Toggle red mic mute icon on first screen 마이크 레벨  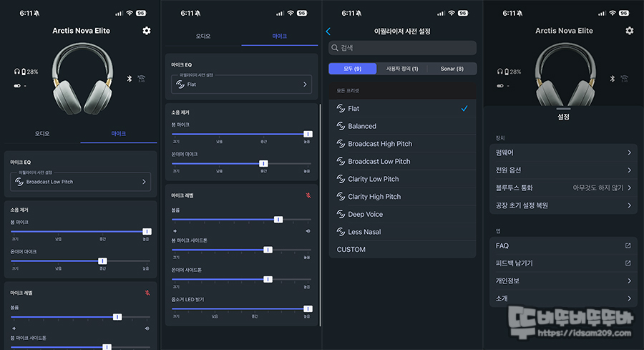147,293
